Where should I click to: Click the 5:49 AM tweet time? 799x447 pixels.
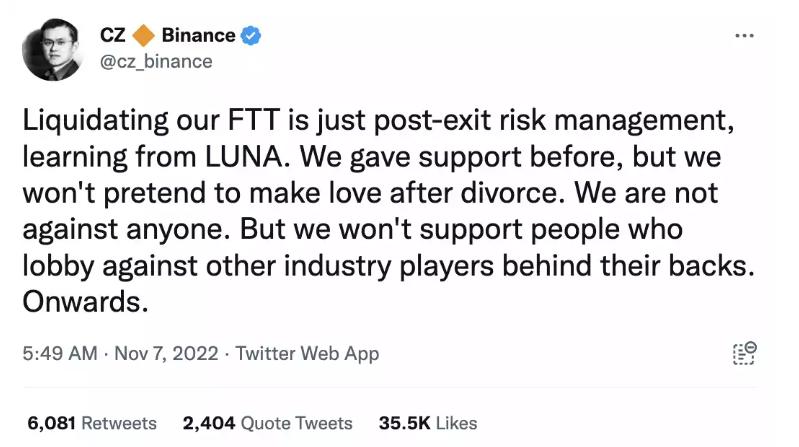click(x=62, y=354)
